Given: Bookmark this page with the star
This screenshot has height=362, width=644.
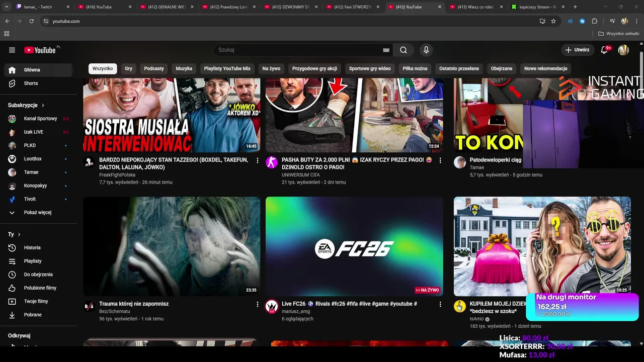Looking at the screenshot, I should tap(553, 21).
